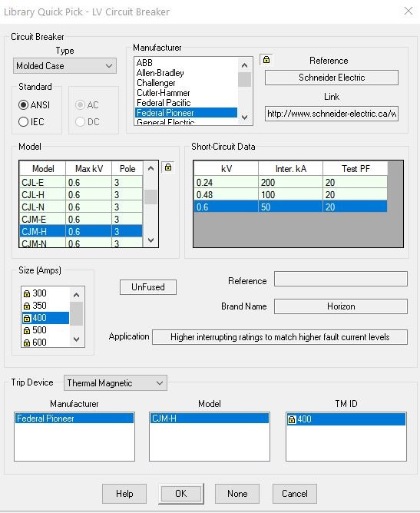Select Cutler-Hammer manufacturer
This screenshot has height=513, width=420.
coord(186,93)
